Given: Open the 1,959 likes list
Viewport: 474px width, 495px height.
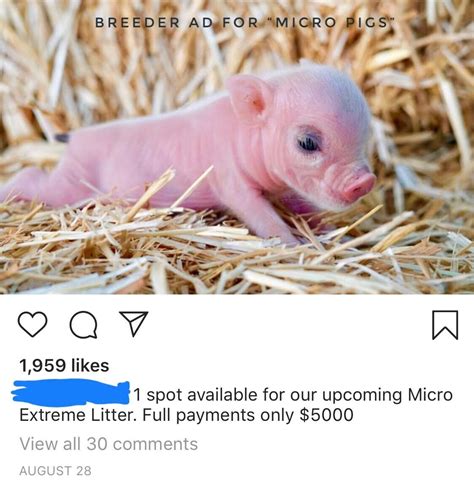Looking at the screenshot, I should click(x=64, y=365).
